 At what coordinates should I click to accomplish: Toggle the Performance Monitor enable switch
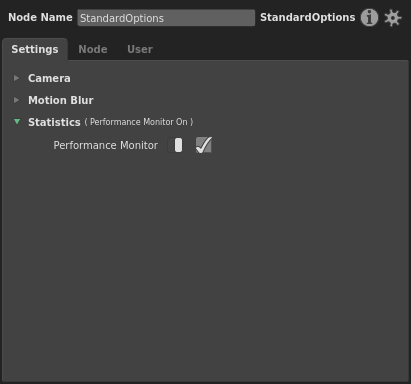pos(175,145)
